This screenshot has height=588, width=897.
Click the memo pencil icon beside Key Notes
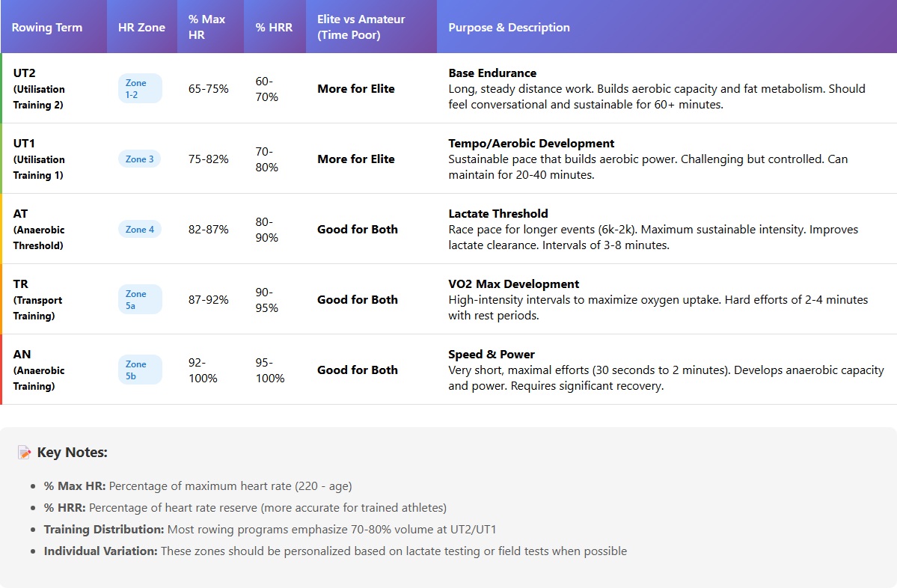[x=25, y=453]
